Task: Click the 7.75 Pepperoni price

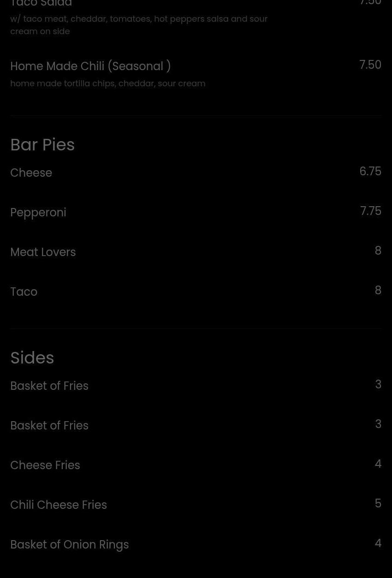Action: tap(370, 211)
